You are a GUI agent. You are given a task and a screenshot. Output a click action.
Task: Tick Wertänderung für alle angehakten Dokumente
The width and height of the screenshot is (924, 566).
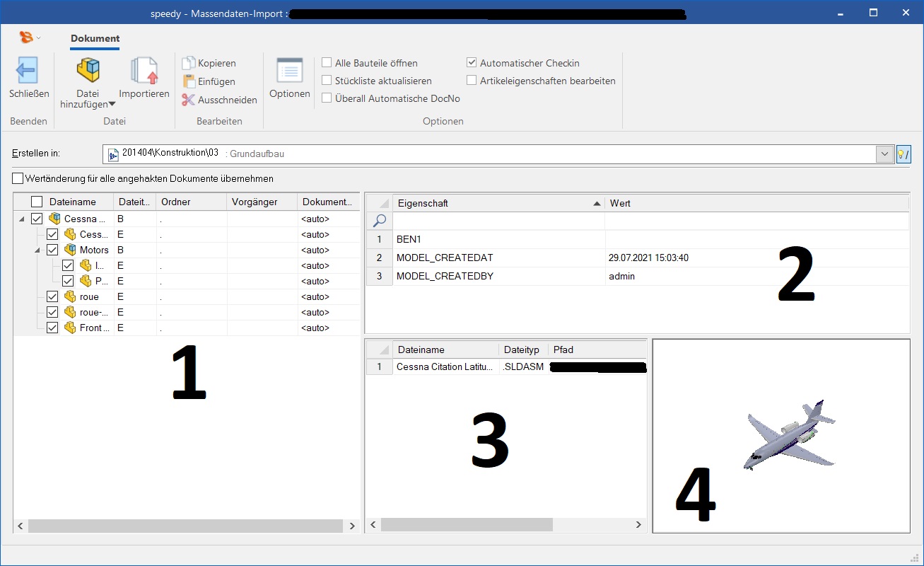[x=18, y=178]
